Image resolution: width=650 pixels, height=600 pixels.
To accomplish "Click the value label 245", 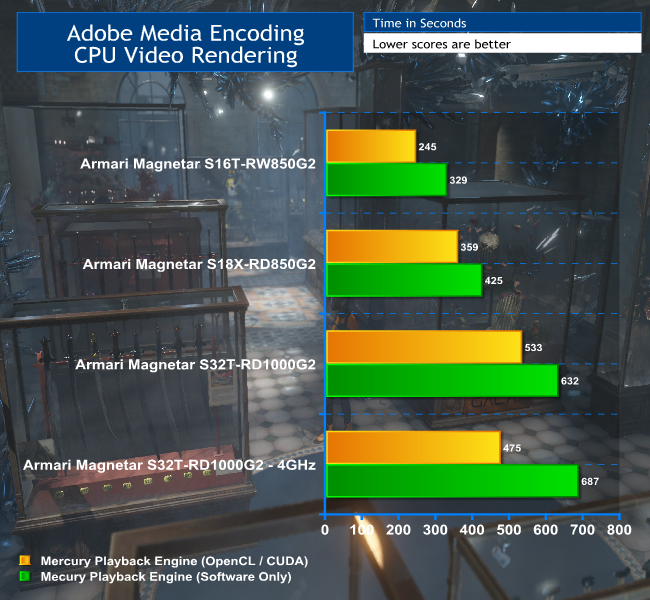I will tap(427, 147).
